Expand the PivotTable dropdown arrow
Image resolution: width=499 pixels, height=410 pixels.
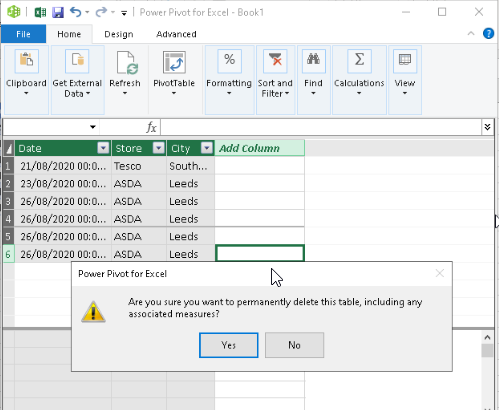click(174, 93)
